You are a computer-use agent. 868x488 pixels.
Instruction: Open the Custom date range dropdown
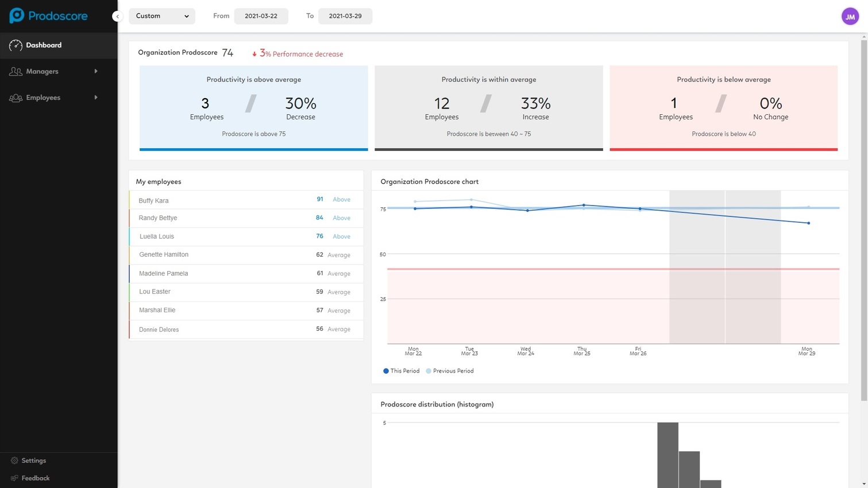tap(162, 16)
